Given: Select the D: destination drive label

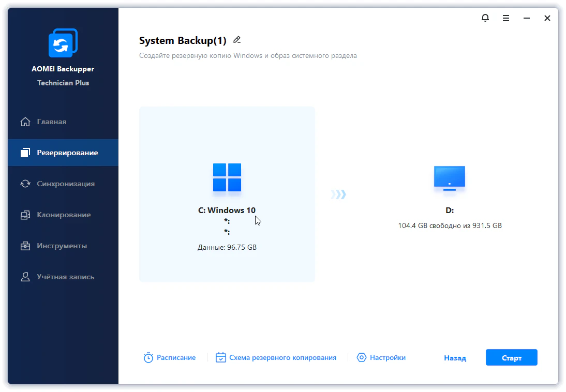Looking at the screenshot, I should (449, 210).
